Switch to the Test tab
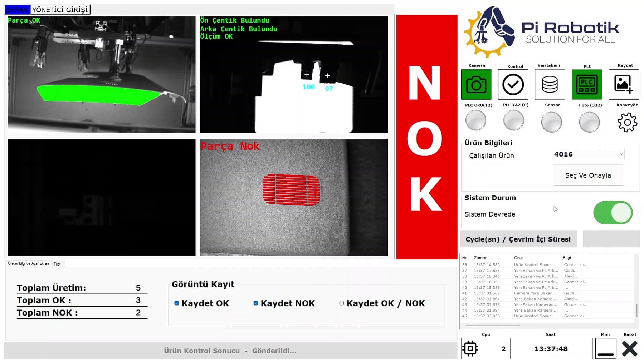The width and height of the screenshot is (644, 362). pos(57,264)
